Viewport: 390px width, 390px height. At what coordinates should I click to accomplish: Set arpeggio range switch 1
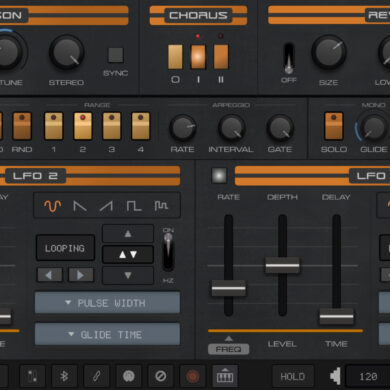(54, 126)
